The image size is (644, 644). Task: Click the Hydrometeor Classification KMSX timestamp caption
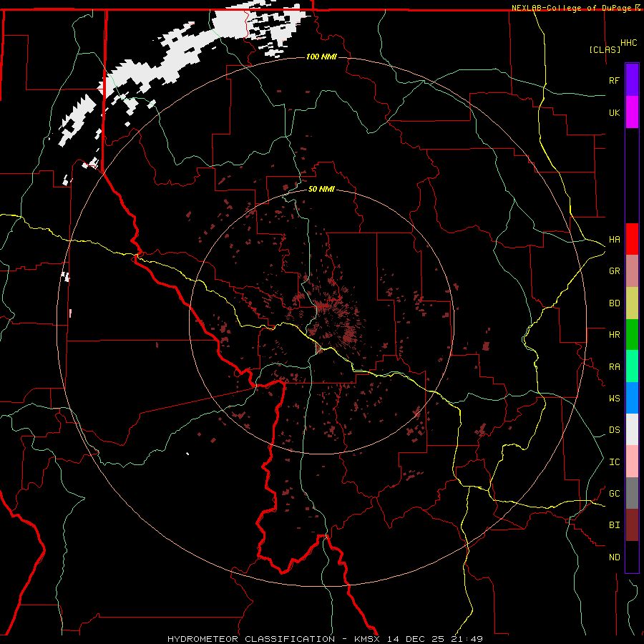[325, 639]
